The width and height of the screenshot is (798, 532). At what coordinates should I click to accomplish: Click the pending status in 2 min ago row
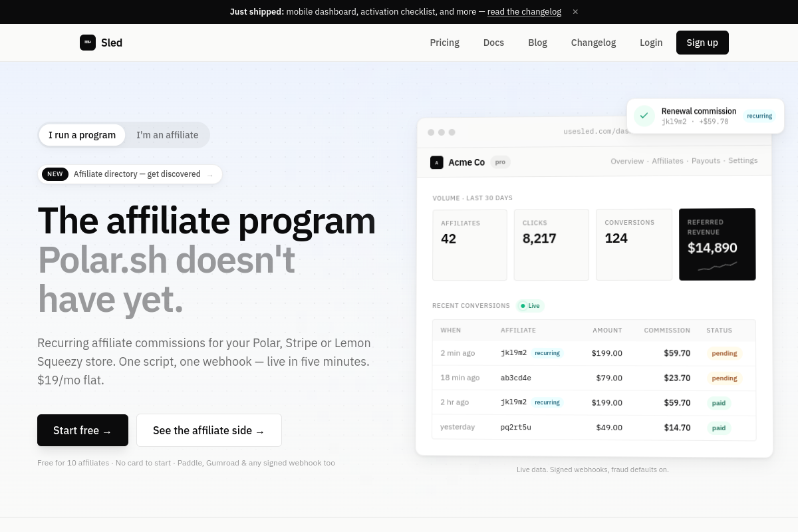tap(724, 353)
